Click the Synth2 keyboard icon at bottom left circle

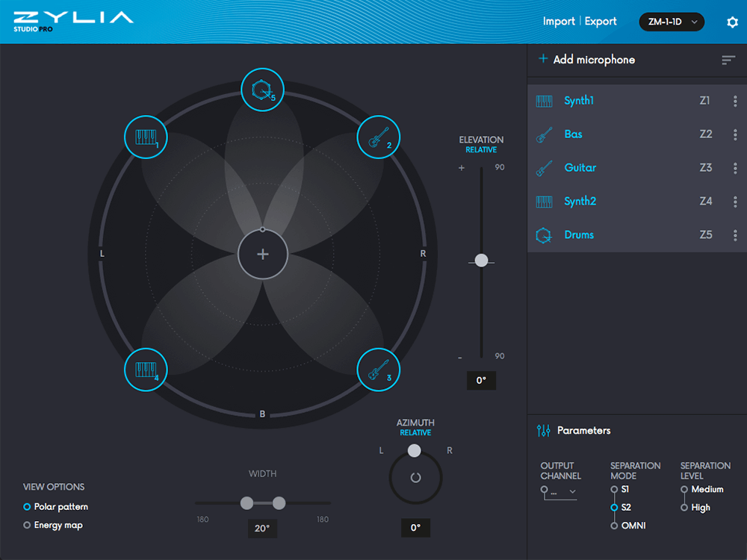tap(146, 370)
